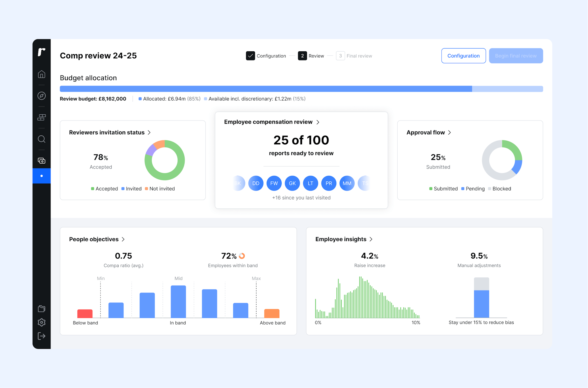Select step 2 Review in the stepper

(302, 56)
